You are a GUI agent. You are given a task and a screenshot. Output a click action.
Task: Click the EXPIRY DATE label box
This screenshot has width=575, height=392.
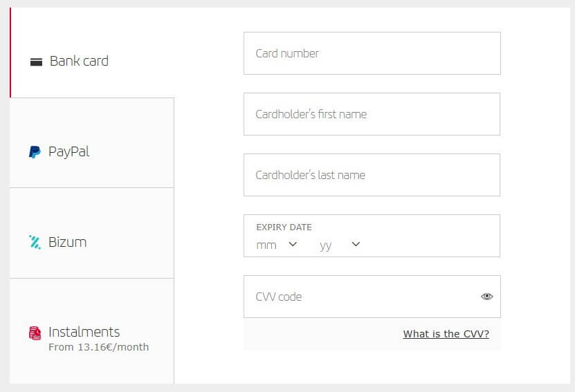pyautogui.click(x=372, y=236)
